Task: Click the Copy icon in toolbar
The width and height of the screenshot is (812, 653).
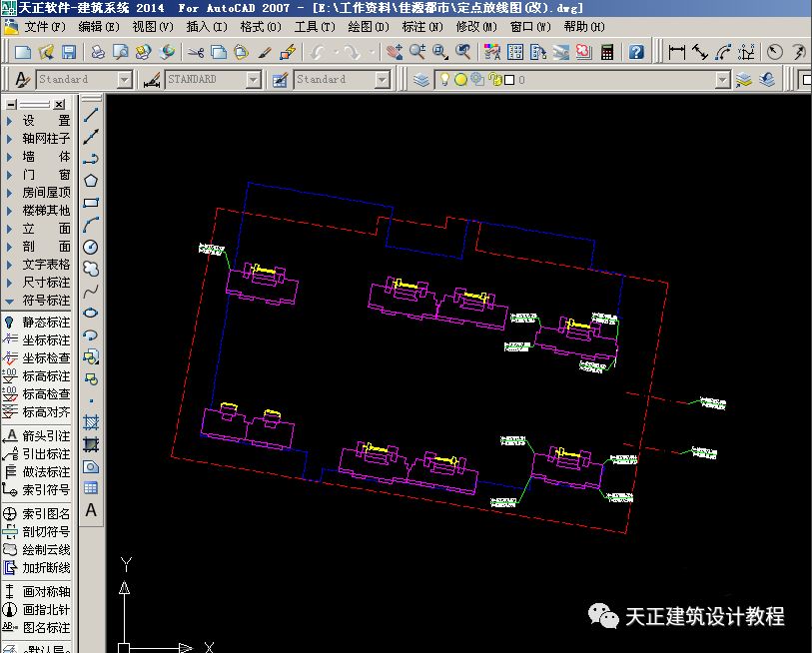Action: click(x=219, y=52)
